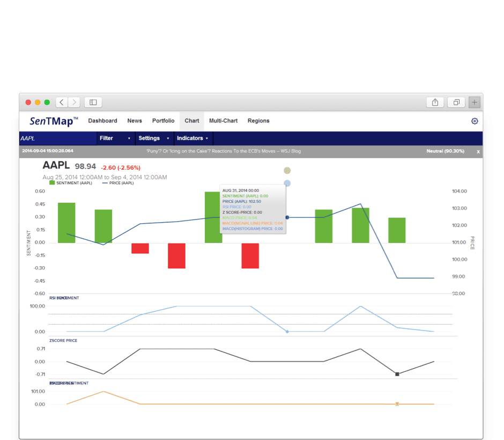Click the Neutral (90.30%) sentiment label
Image resolution: width=504 pixels, height=440 pixels.
445,151
